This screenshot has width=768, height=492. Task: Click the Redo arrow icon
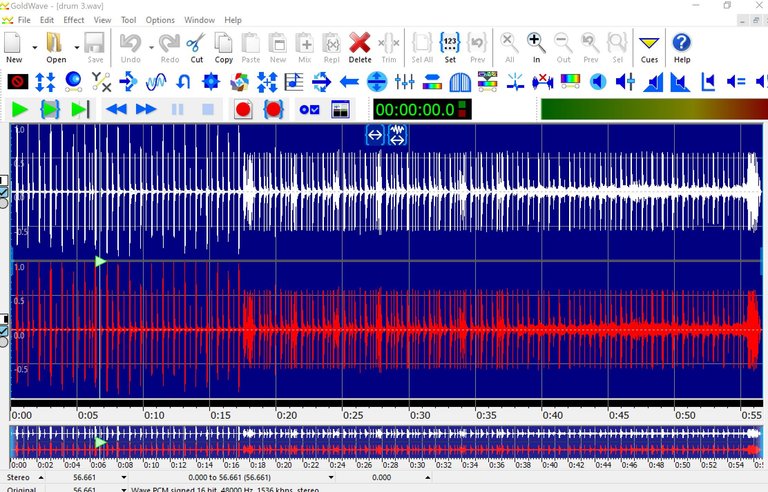pyautogui.click(x=169, y=47)
